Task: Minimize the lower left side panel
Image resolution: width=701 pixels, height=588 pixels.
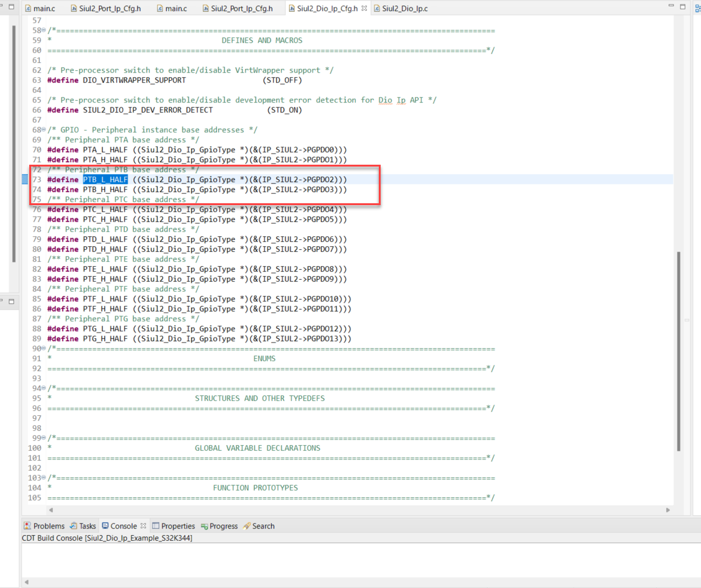Action: tap(1, 301)
